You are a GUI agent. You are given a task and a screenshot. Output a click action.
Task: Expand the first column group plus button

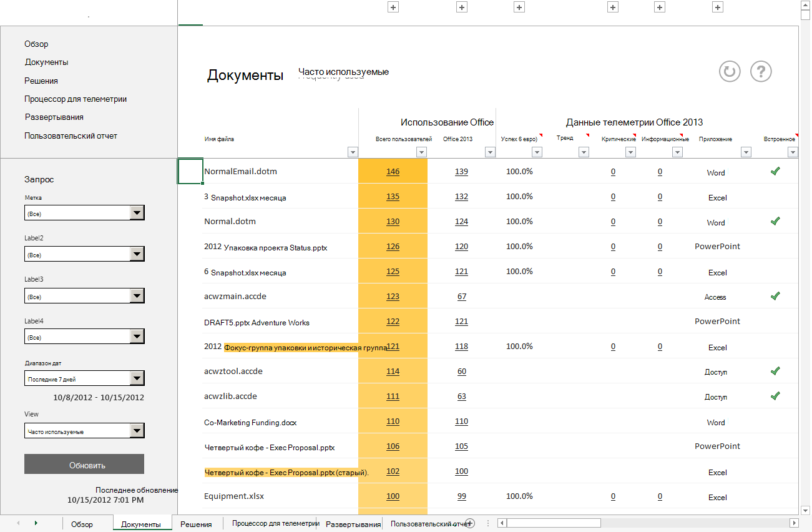(393, 7)
